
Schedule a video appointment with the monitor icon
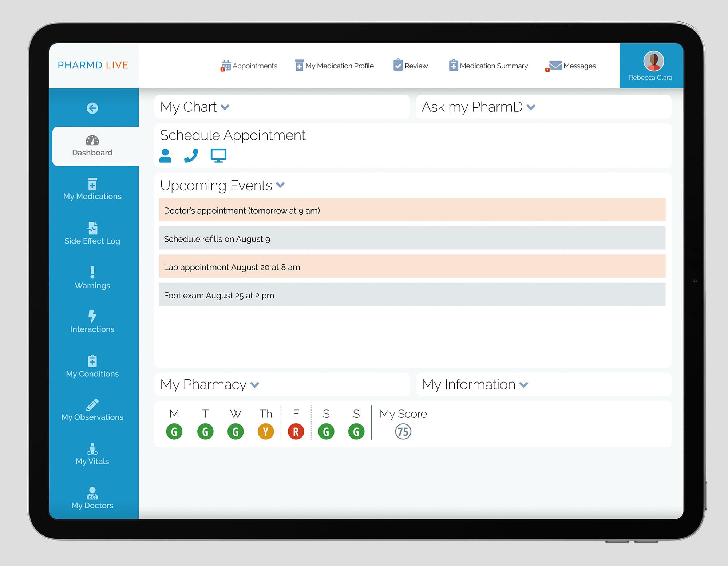pyautogui.click(x=218, y=155)
